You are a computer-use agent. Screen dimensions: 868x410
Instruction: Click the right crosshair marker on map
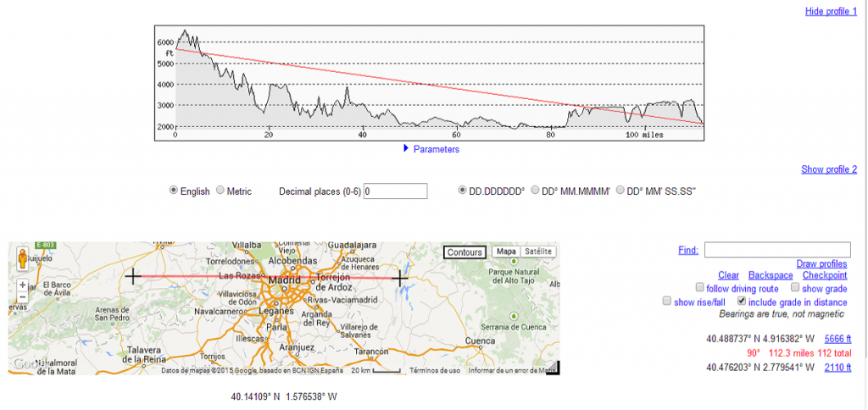click(x=400, y=276)
